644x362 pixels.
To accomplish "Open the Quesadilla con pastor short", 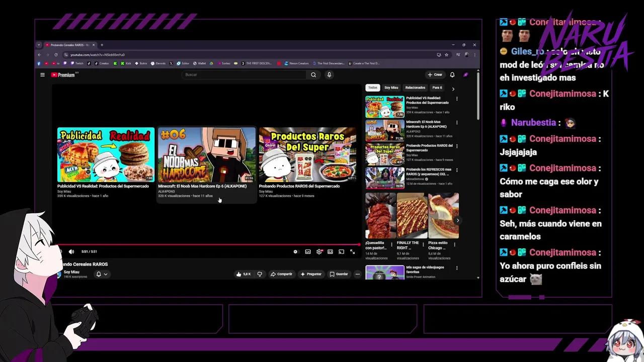I will point(380,216).
